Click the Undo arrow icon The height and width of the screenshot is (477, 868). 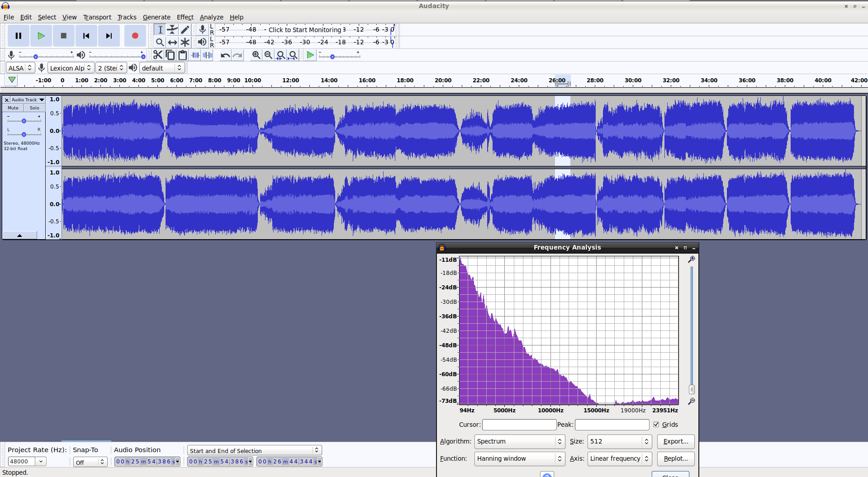pos(225,55)
